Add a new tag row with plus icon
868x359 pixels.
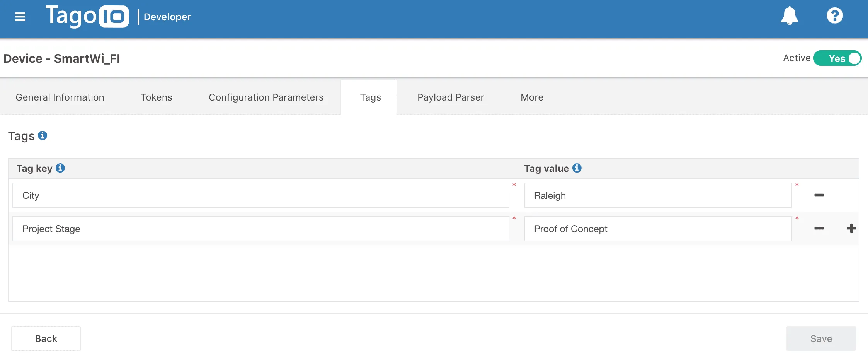coord(851,228)
